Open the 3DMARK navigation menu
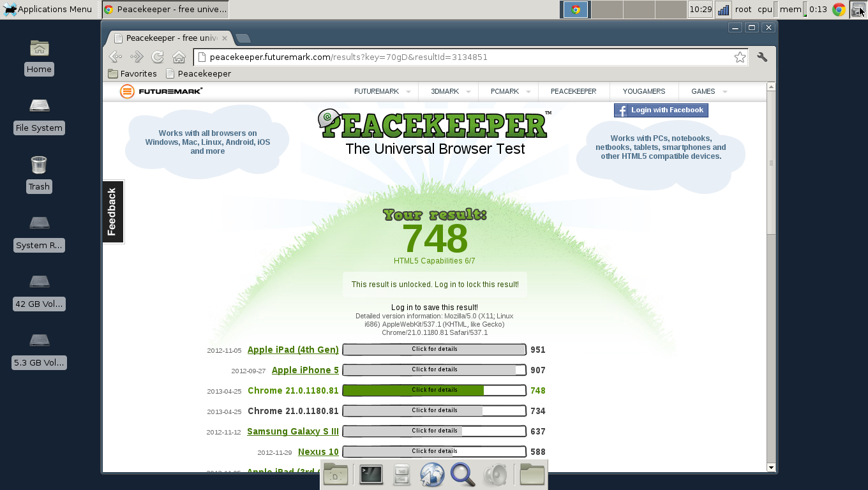The width and height of the screenshot is (868, 490). (445, 91)
